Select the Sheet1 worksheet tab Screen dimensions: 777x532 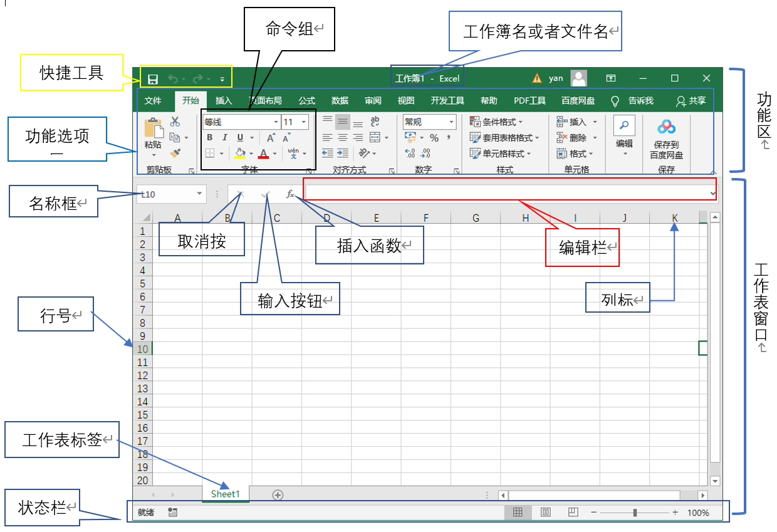225,494
